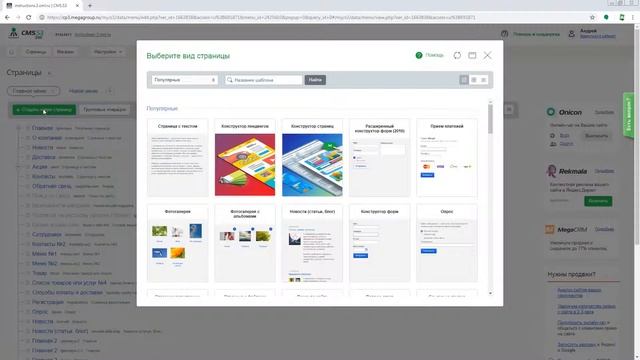
Task: Choose the Опрос template thumbnail
Action: tap(447, 243)
